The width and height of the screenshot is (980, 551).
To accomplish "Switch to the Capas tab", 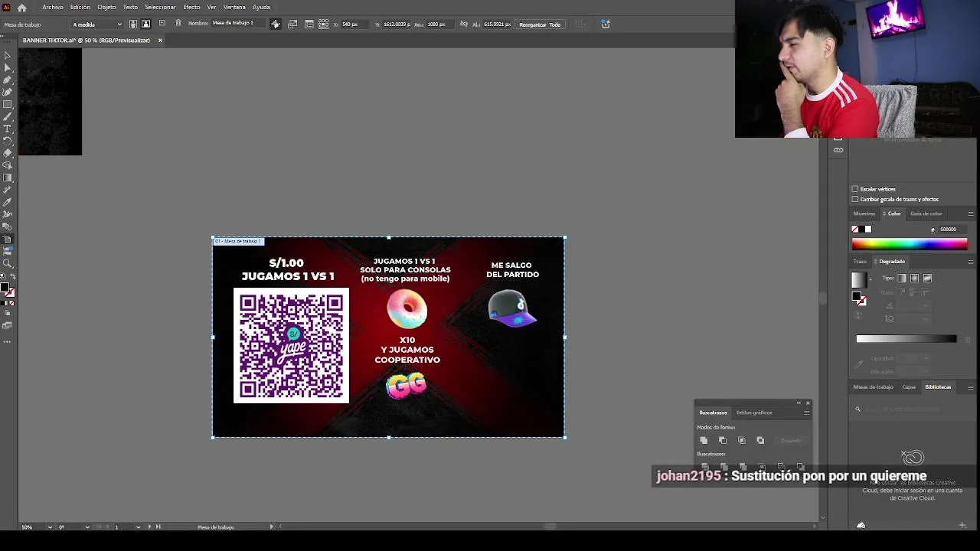I will click(909, 387).
